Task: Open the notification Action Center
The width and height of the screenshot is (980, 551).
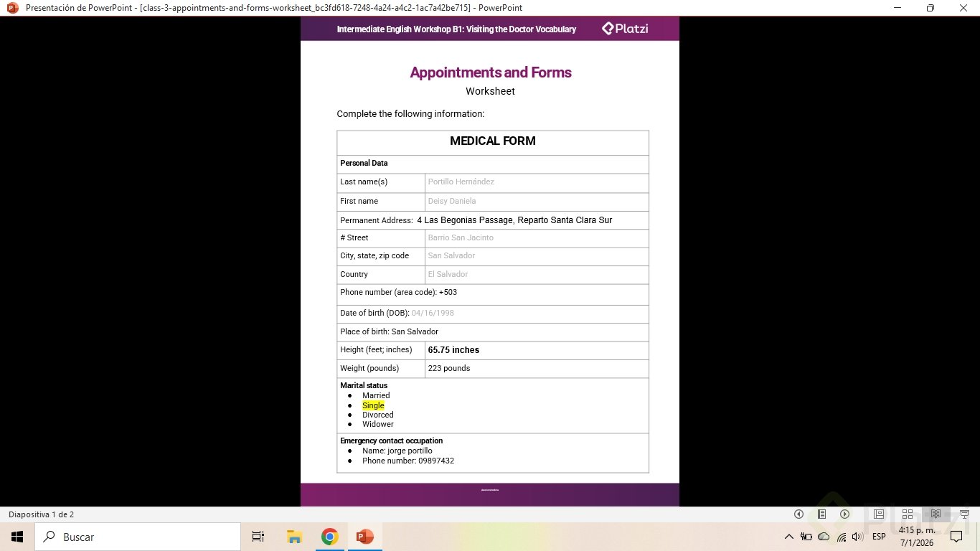Action: [x=958, y=537]
